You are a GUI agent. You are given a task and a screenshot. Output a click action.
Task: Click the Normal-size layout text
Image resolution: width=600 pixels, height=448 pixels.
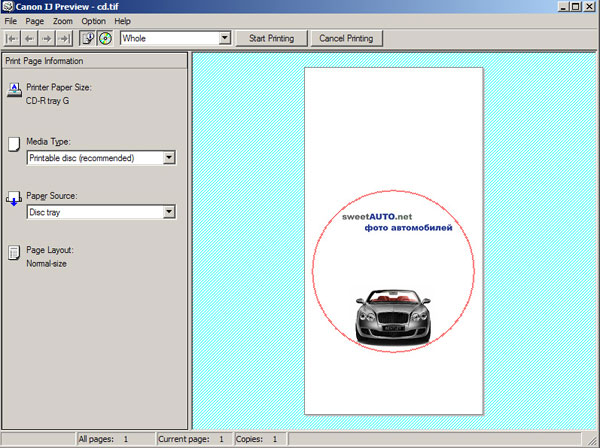click(46, 264)
